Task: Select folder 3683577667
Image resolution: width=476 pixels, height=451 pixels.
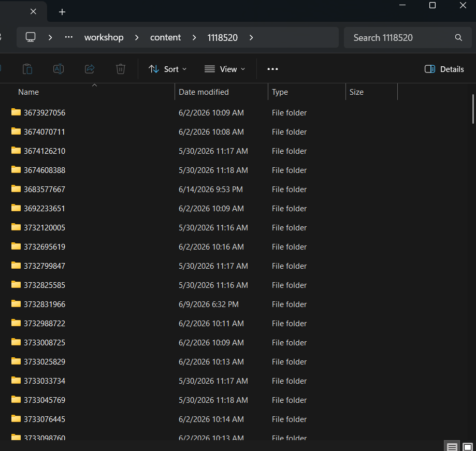Action: point(45,190)
